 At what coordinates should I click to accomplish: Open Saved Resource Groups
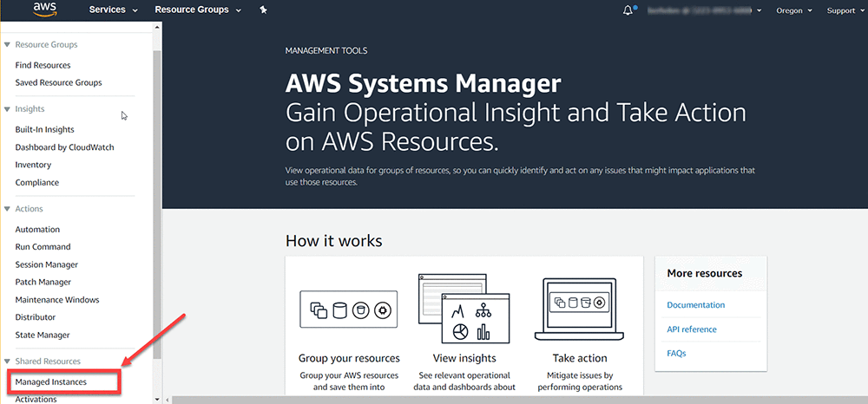coord(58,83)
